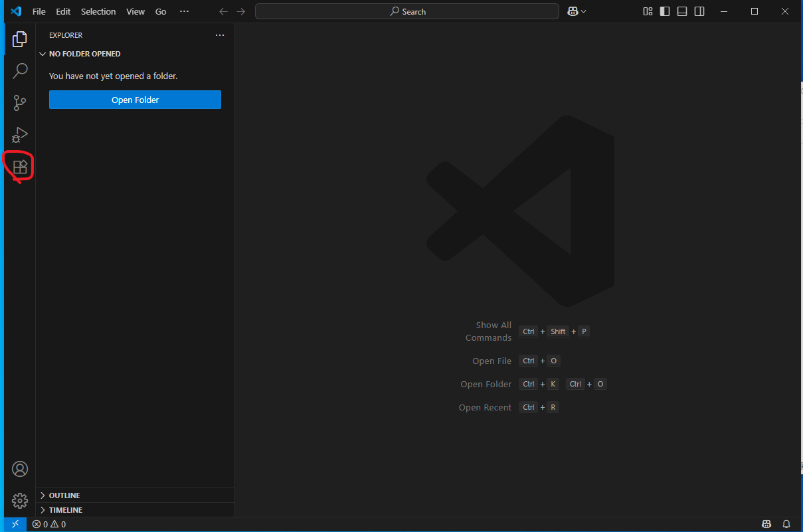Open Explorer Views and More Actions ellipsis
Viewport: 803px width, 532px height.
(220, 35)
